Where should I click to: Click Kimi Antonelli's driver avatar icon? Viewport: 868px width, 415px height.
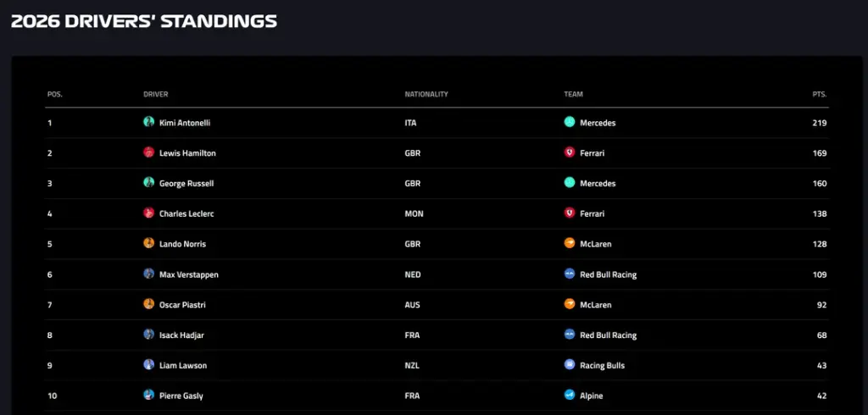(148, 122)
